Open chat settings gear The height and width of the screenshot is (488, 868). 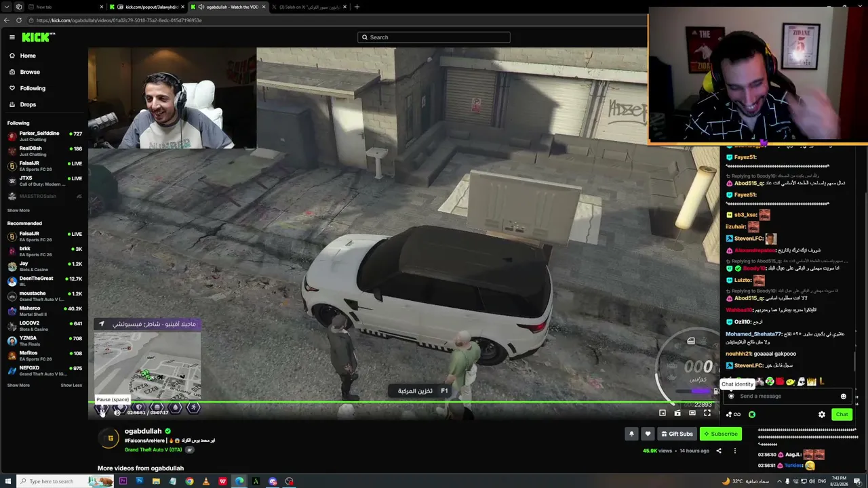coord(822,414)
